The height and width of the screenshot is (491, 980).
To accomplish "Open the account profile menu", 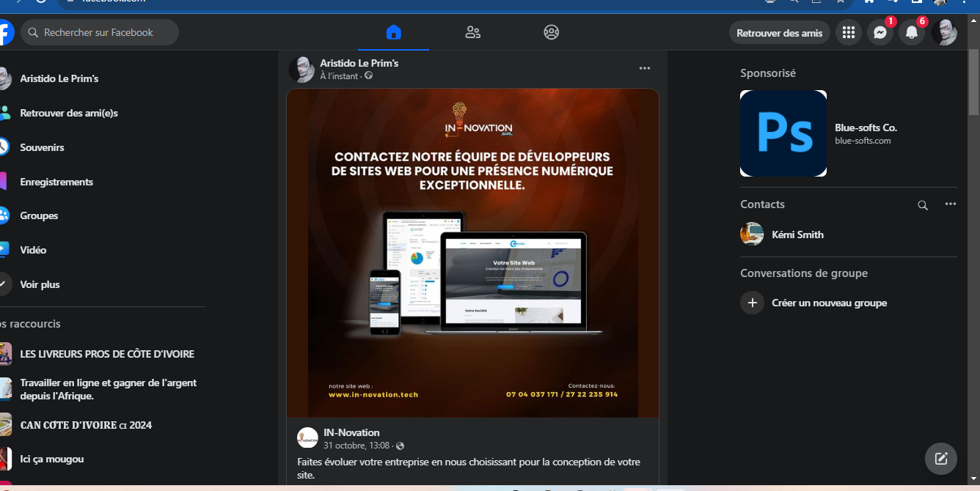I will click(943, 33).
